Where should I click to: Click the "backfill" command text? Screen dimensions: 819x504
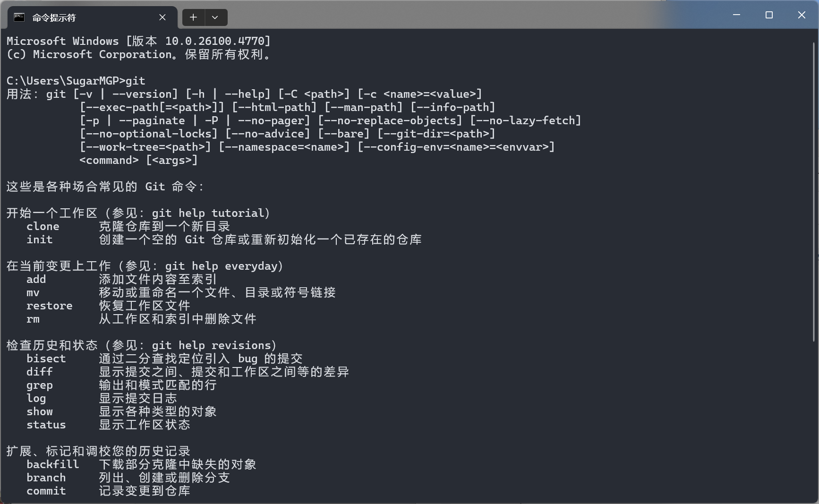coord(53,465)
